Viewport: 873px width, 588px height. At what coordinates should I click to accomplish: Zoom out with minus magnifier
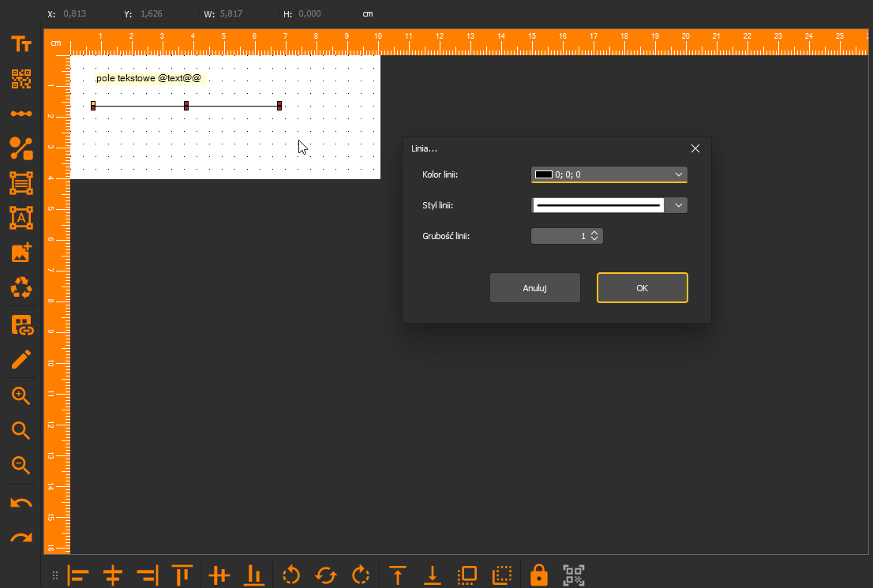pos(21,465)
